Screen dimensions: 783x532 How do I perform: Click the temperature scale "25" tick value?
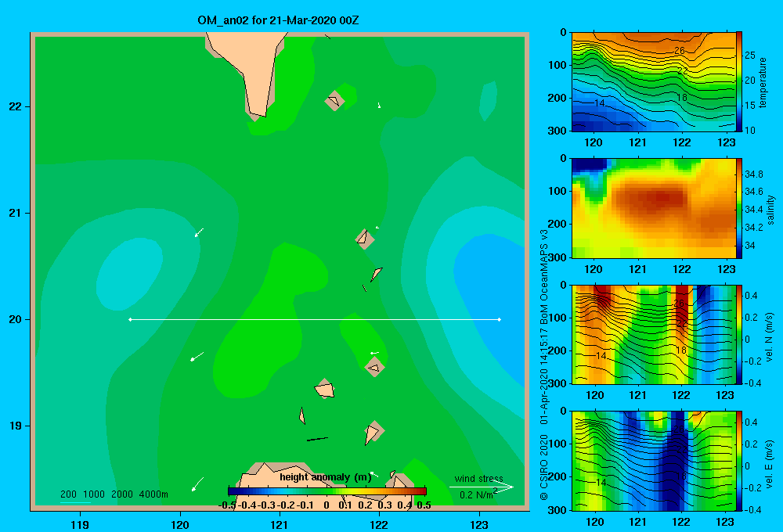750,56
